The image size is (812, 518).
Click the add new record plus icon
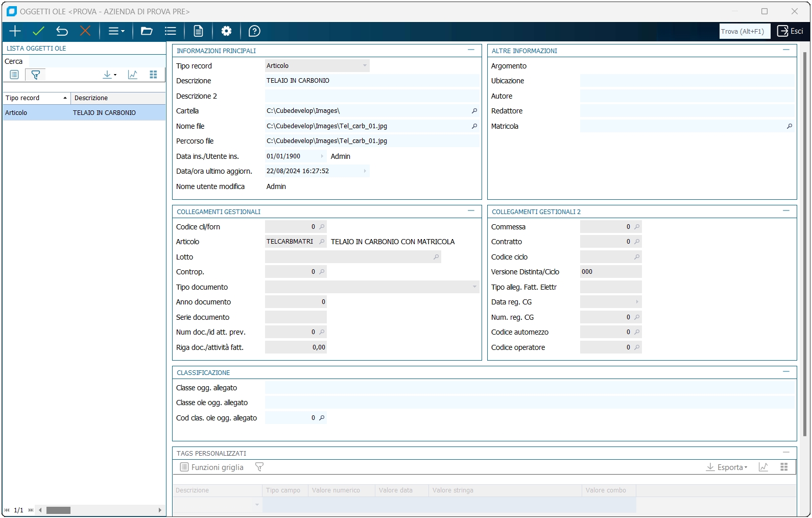click(15, 31)
